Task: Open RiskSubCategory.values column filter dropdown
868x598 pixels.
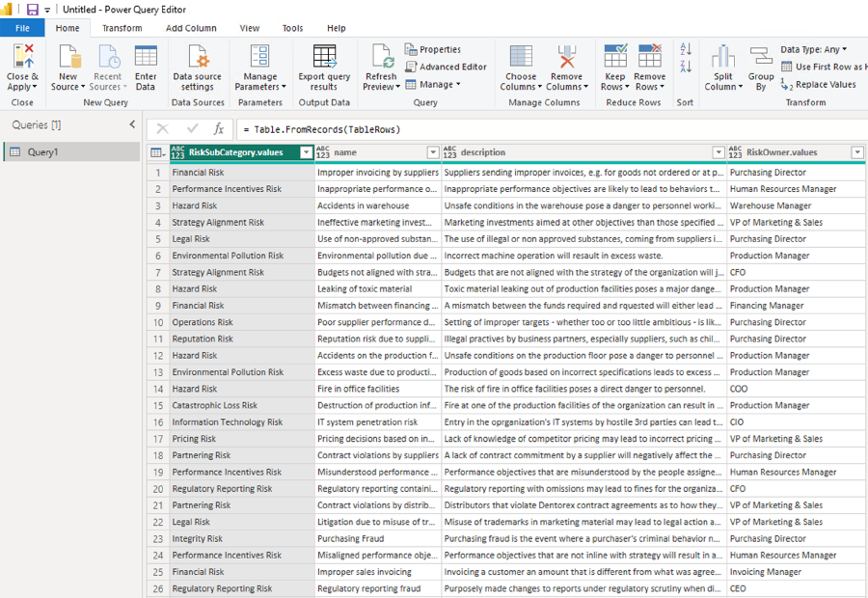Action: 306,152
